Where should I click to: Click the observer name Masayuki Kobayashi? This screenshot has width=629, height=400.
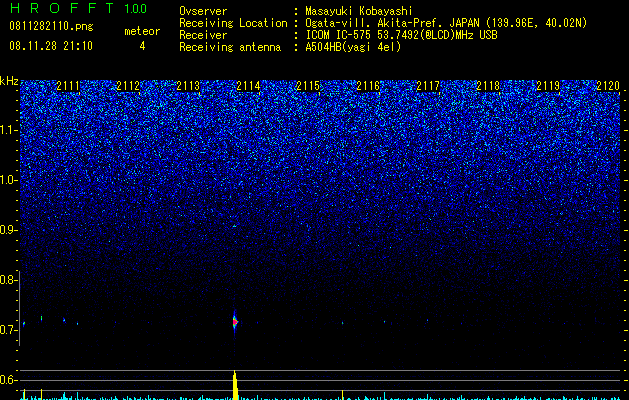(359, 11)
